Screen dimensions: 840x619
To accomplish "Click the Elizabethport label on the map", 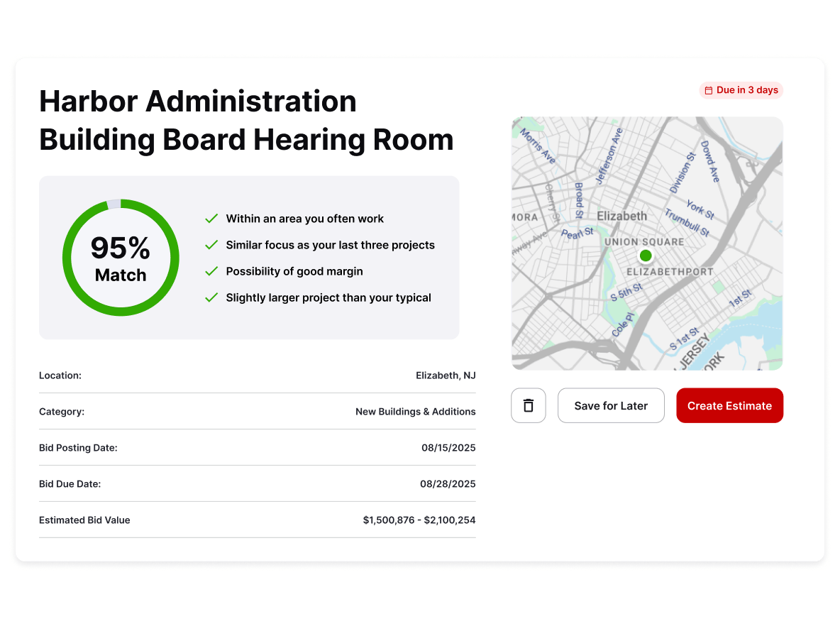I will (670, 272).
